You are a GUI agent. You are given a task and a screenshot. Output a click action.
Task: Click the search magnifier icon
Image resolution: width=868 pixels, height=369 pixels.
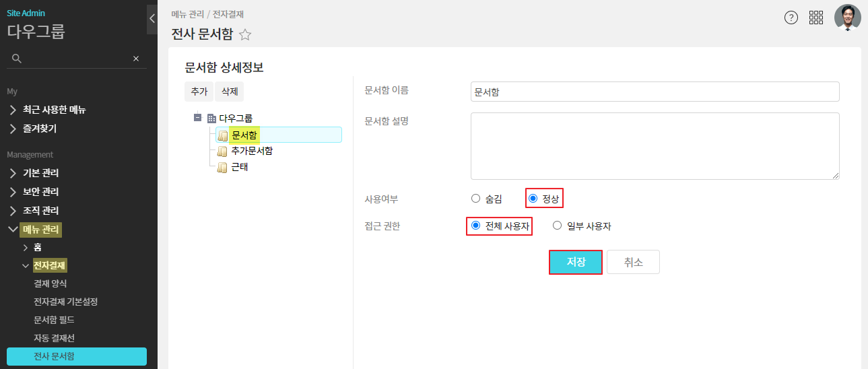pos(17,59)
